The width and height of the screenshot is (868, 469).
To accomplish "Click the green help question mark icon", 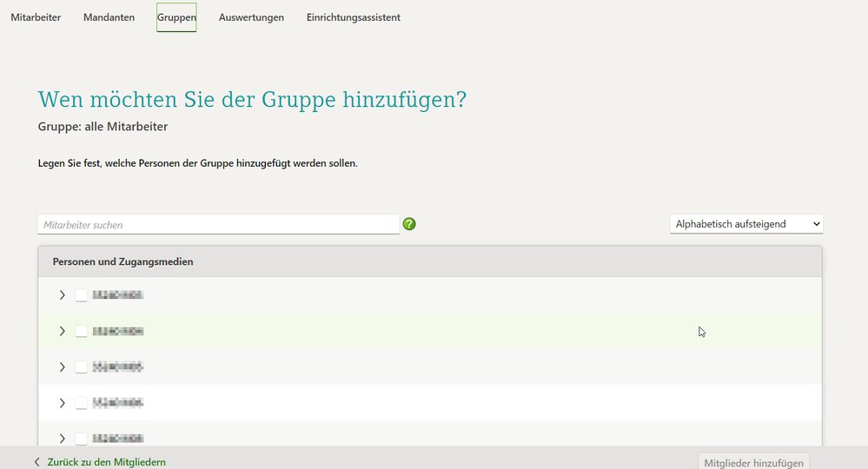I will (x=409, y=224).
